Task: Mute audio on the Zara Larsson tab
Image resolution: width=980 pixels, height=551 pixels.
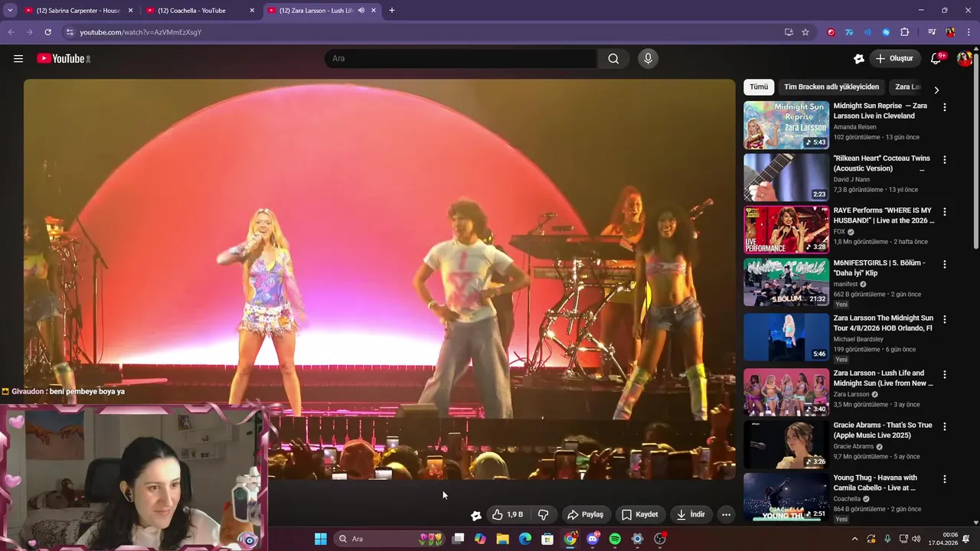Action: coord(361,11)
